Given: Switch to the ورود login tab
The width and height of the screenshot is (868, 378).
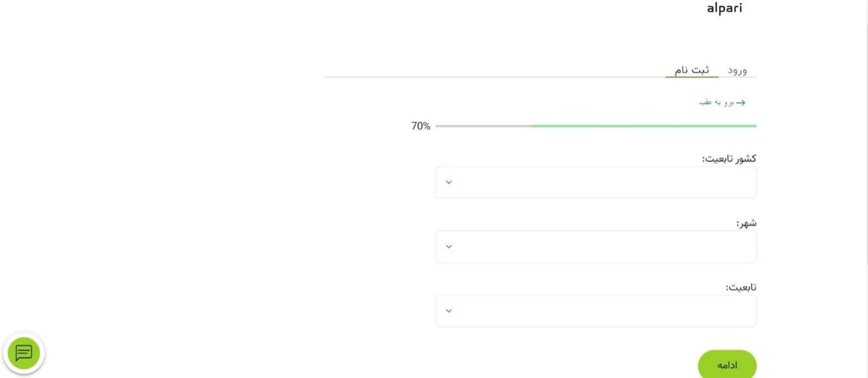Looking at the screenshot, I should (738, 70).
